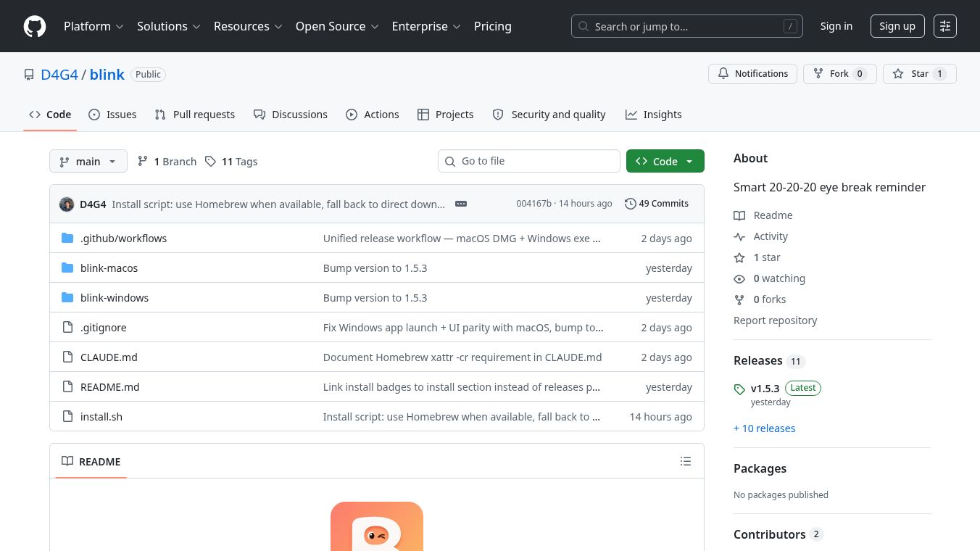Click the .gitignore file icon

[67, 327]
